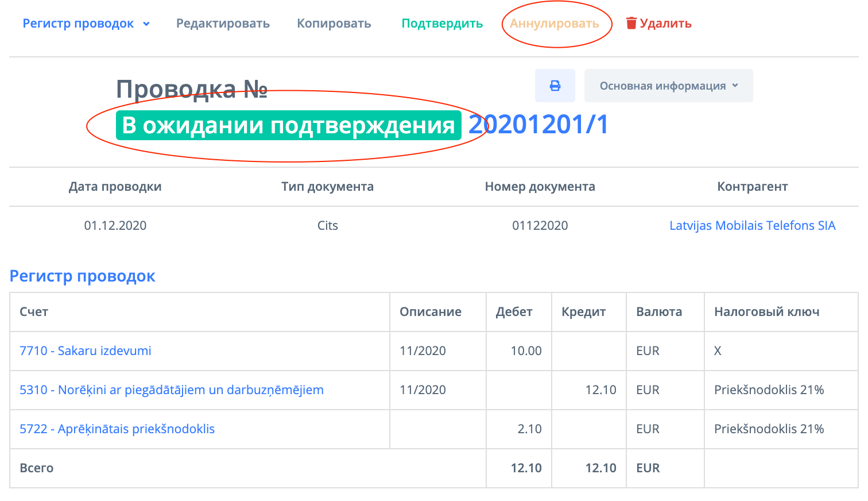Open account 5722 - Aprēķinātais priekšnodoklis

117,429
